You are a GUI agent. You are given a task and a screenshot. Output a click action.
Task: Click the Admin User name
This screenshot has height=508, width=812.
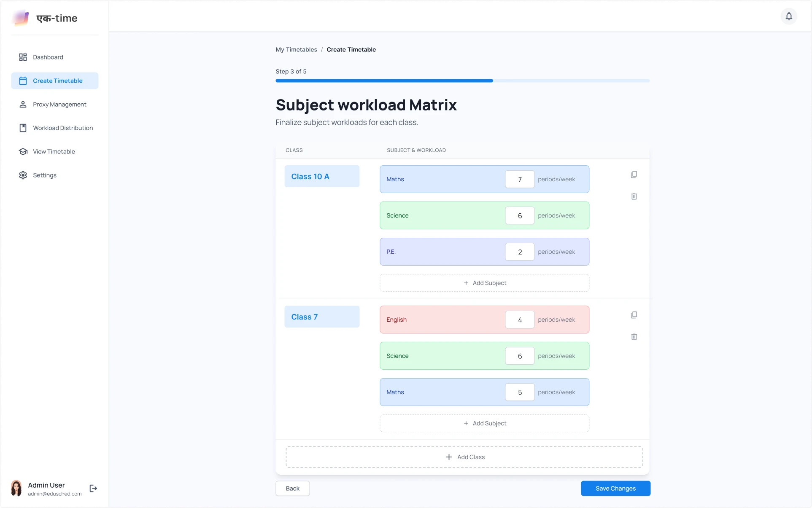[46, 485]
